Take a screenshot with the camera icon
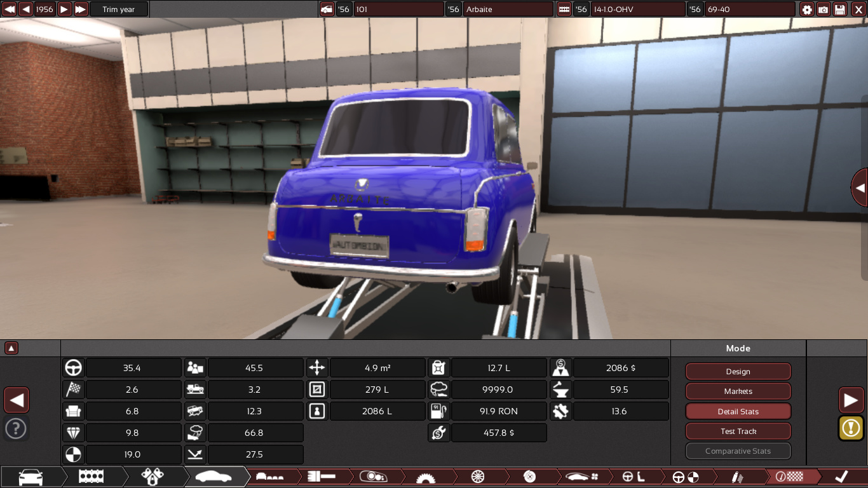Screen dimensions: 868x488 [824, 10]
